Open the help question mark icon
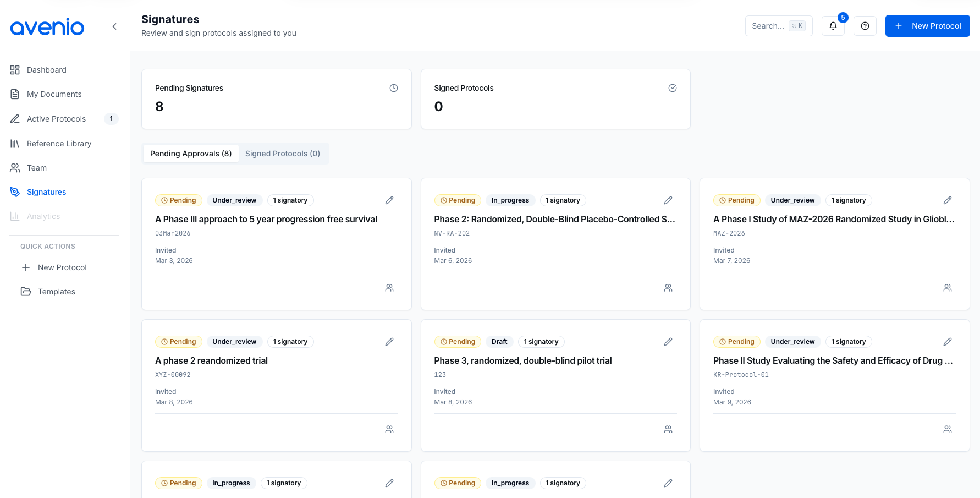The image size is (980, 498). (x=865, y=26)
